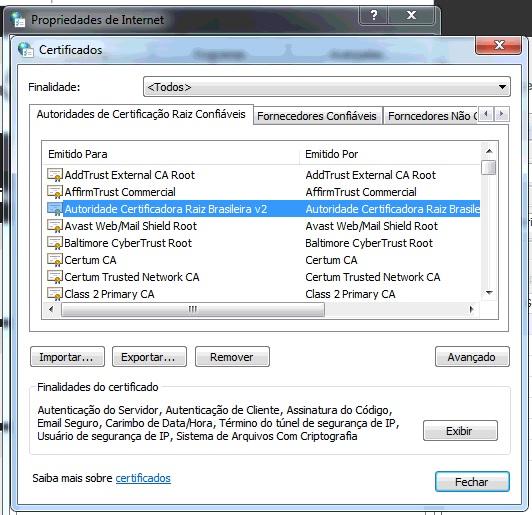Click Emitido Por value AddTrust External CA Root
Image resolution: width=532 pixels, height=515 pixels.
371,175
